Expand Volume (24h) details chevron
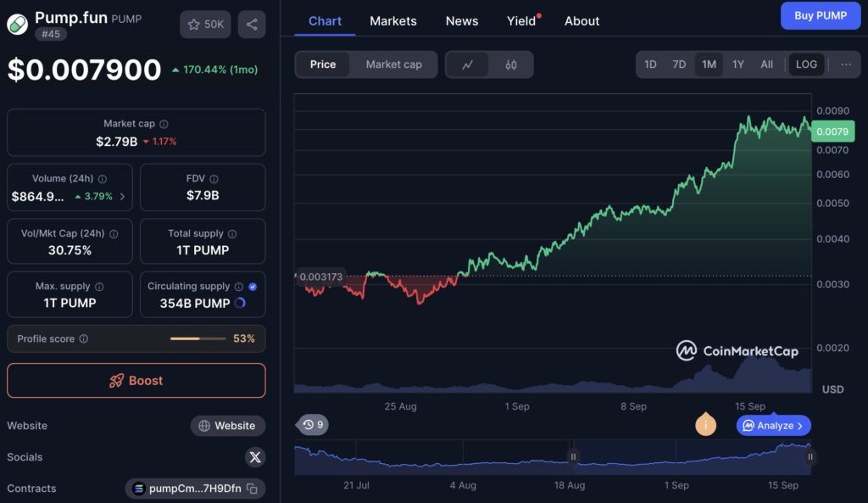Viewport: 868px width, 503px height. point(122,197)
